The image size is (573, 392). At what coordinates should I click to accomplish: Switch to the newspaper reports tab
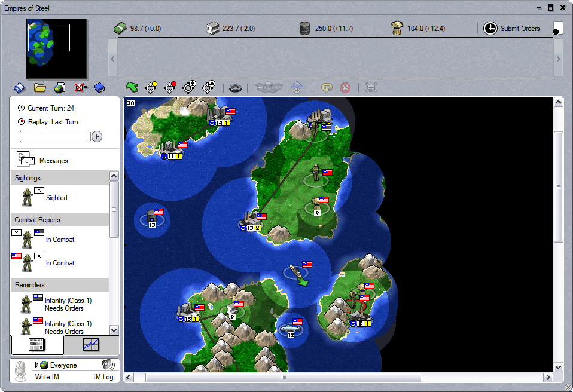click(x=37, y=344)
